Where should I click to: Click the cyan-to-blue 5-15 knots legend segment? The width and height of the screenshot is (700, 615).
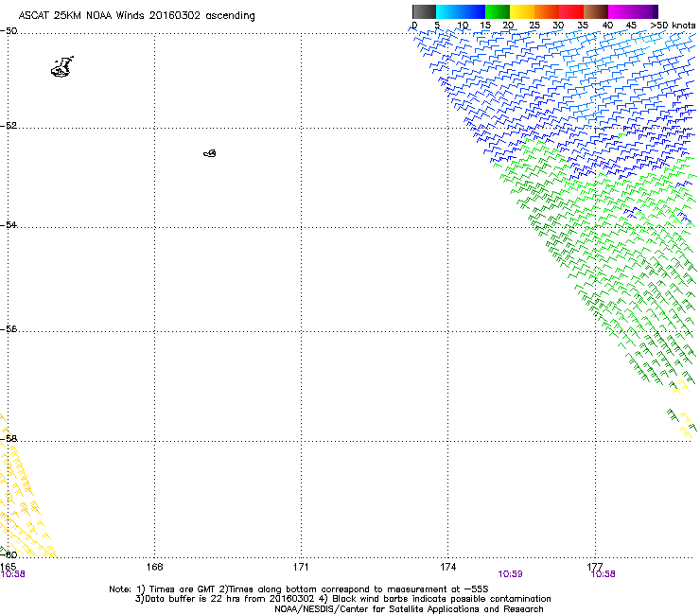(461, 11)
